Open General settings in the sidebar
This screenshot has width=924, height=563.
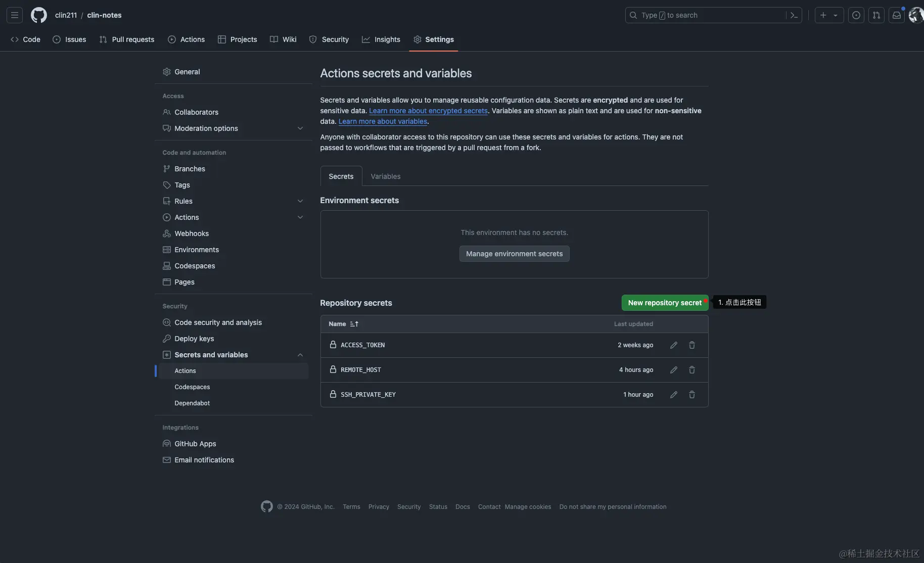coord(233,72)
